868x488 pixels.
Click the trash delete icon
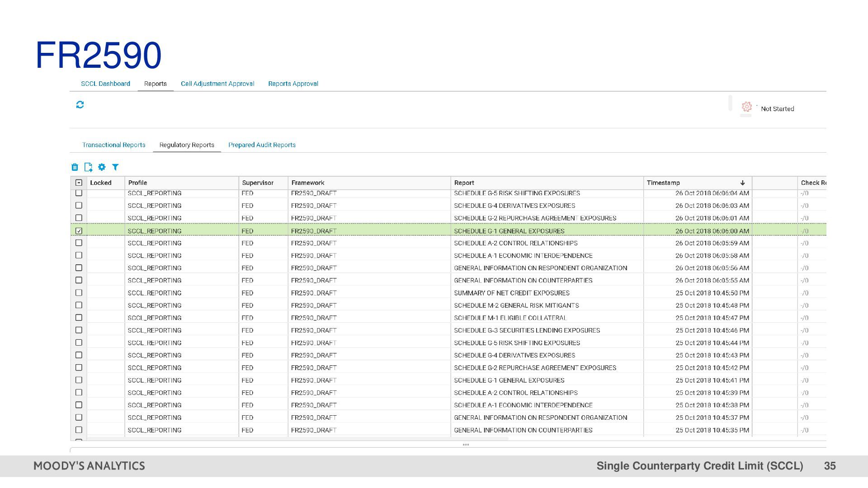[x=75, y=167]
